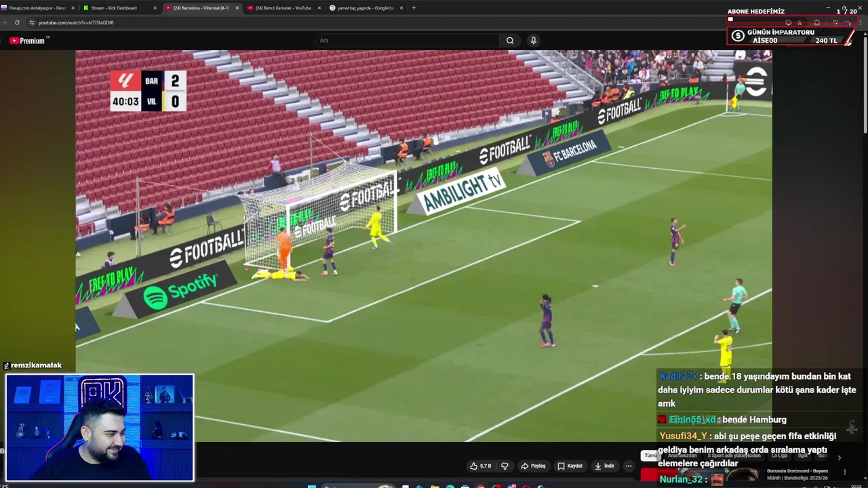
Task: Open the browser extensions puzzle icon
Action: (817, 22)
